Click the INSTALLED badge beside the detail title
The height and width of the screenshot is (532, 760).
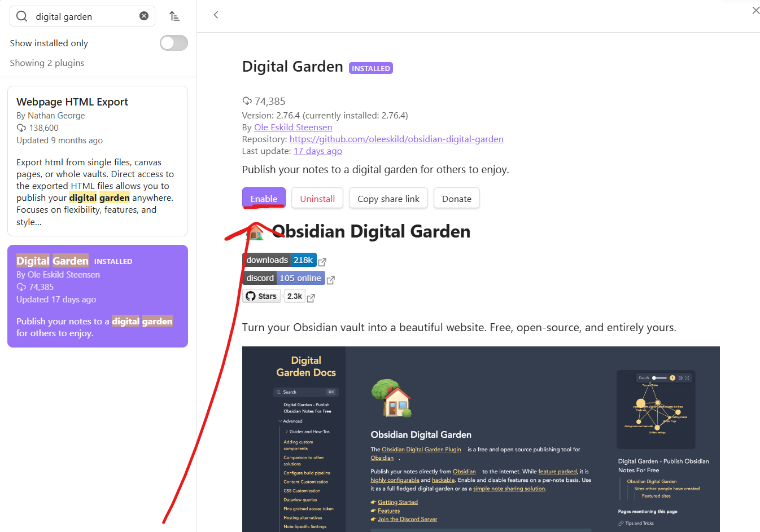(371, 68)
